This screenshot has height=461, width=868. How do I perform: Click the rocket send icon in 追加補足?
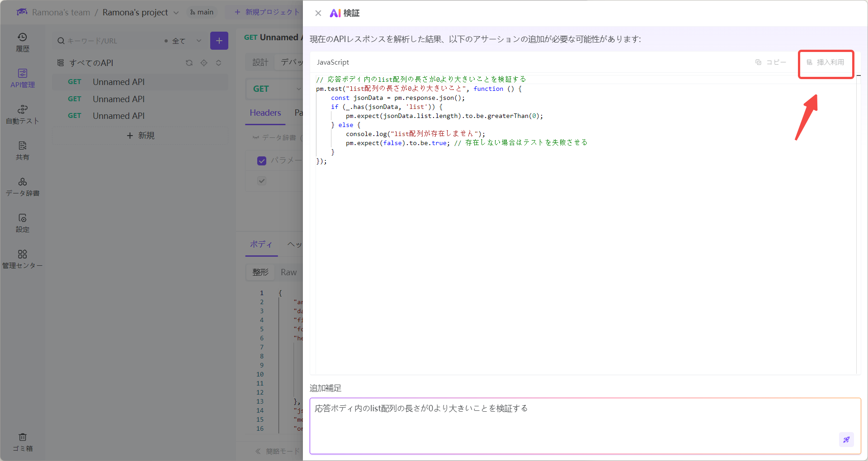click(x=846, y=439)
